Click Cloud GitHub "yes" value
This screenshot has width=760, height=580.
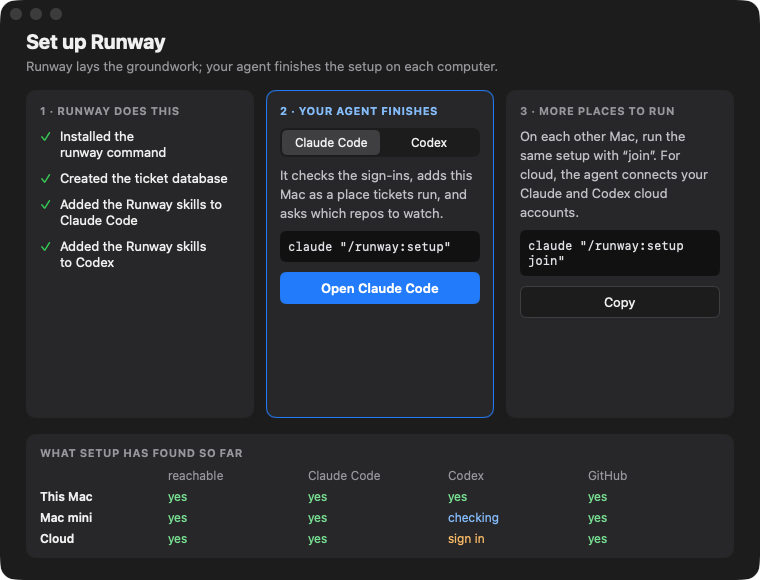click(598, 539)
